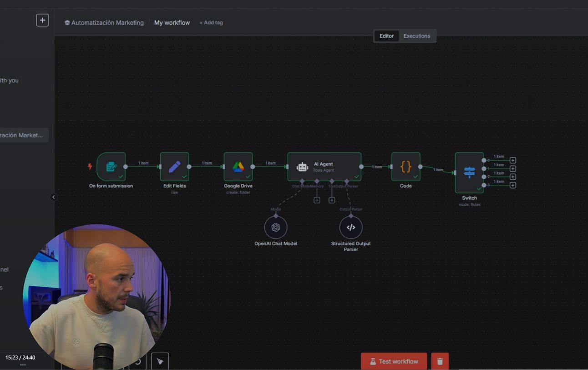The height and width of the screenshot is (370, 588).
Task: Click the Add tag link
Action: [x=211, y=23]
